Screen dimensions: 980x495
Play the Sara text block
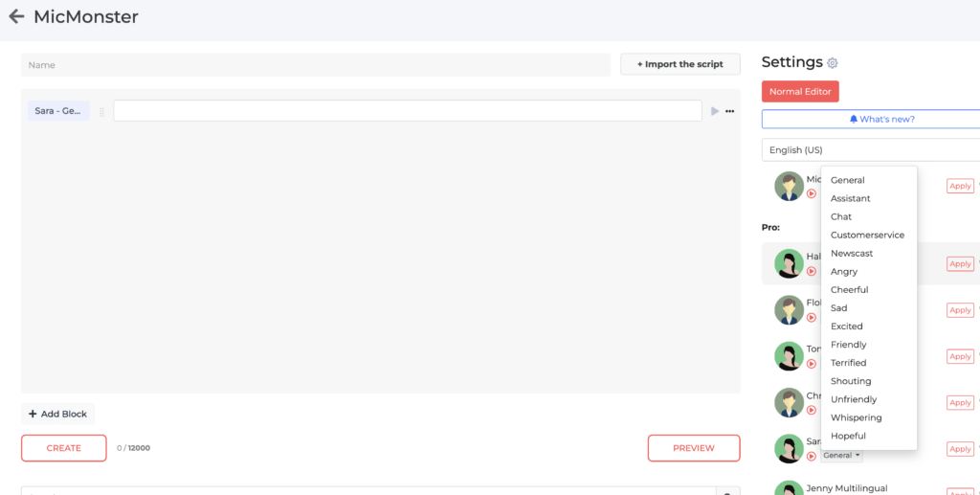coord(715,111)
